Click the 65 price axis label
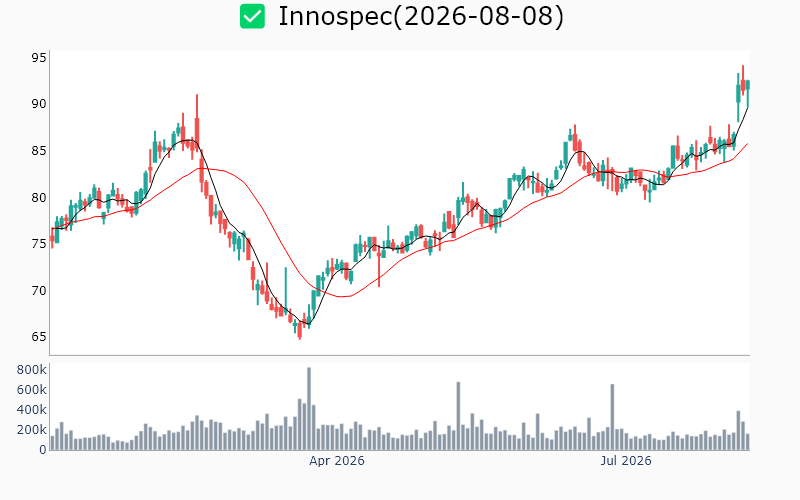 pos(39,337)
